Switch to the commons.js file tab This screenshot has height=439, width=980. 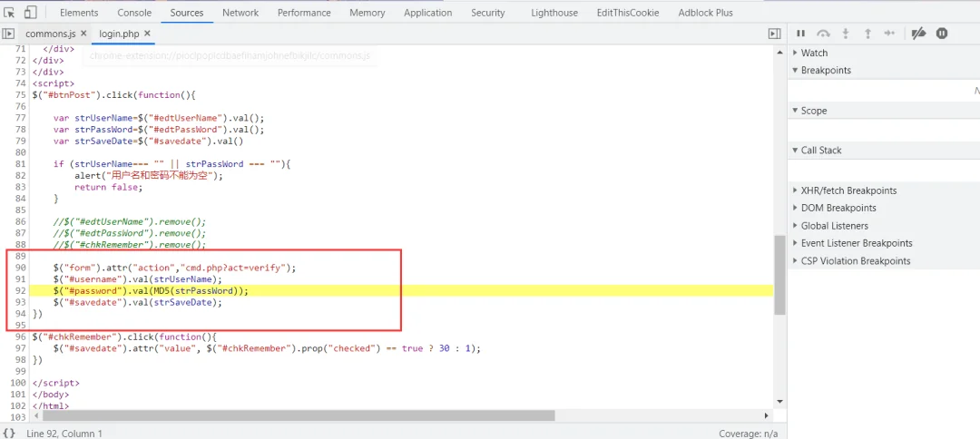coord(50,34)
